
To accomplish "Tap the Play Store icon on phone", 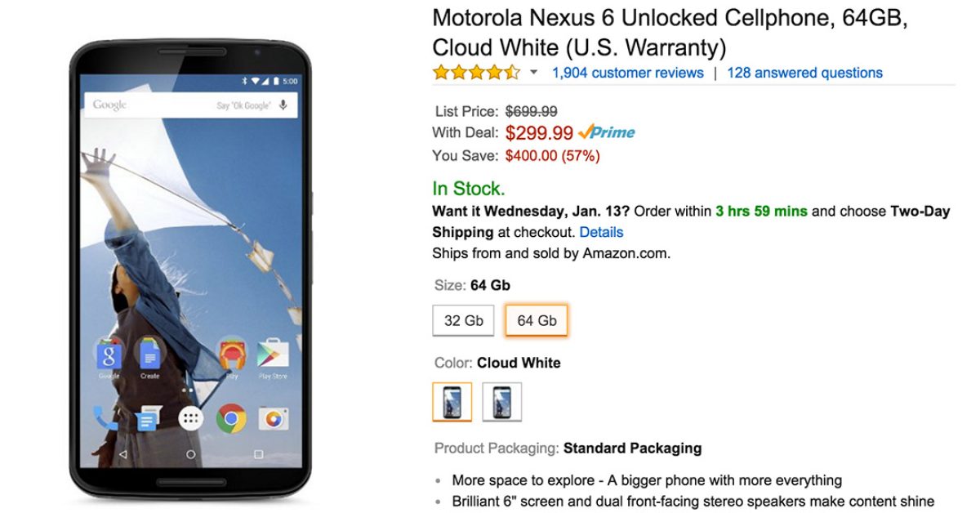I will (x=273, y=355).
